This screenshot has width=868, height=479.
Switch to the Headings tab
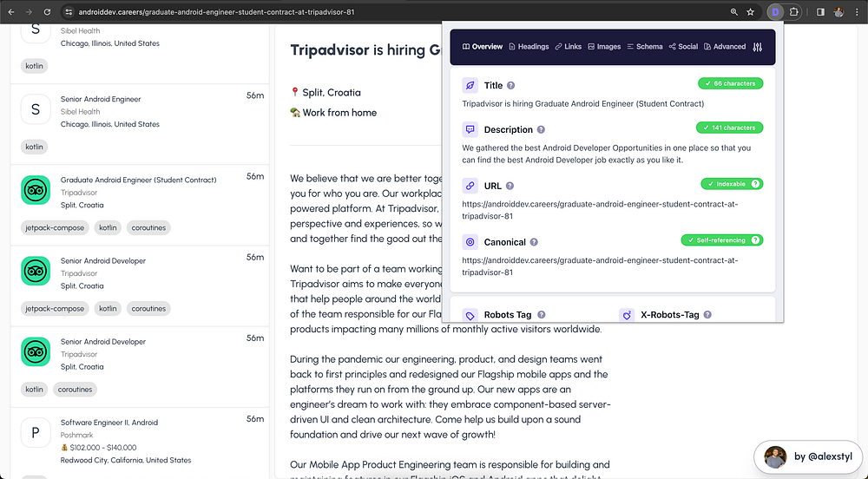pyautogui.click(x=529, y=47)
